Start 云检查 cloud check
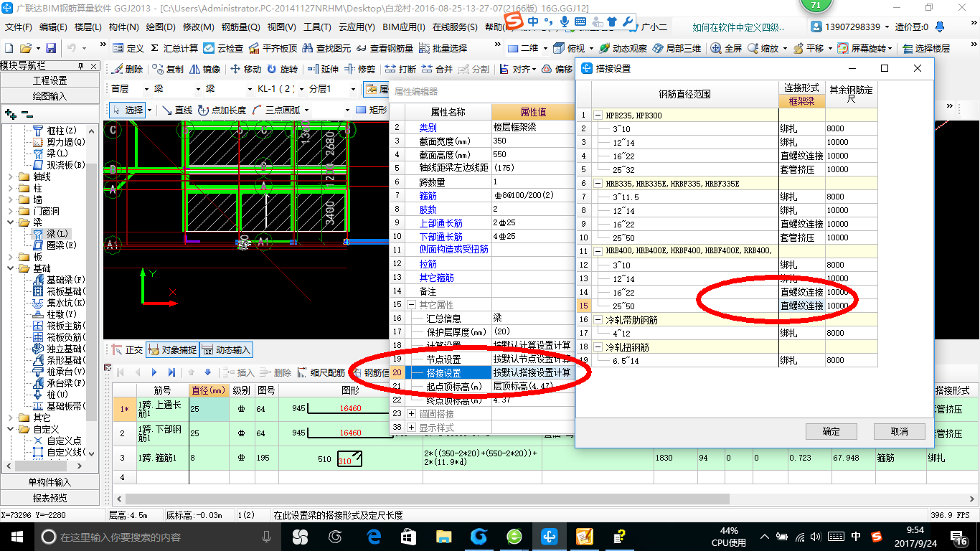 (x=223, y=48)
